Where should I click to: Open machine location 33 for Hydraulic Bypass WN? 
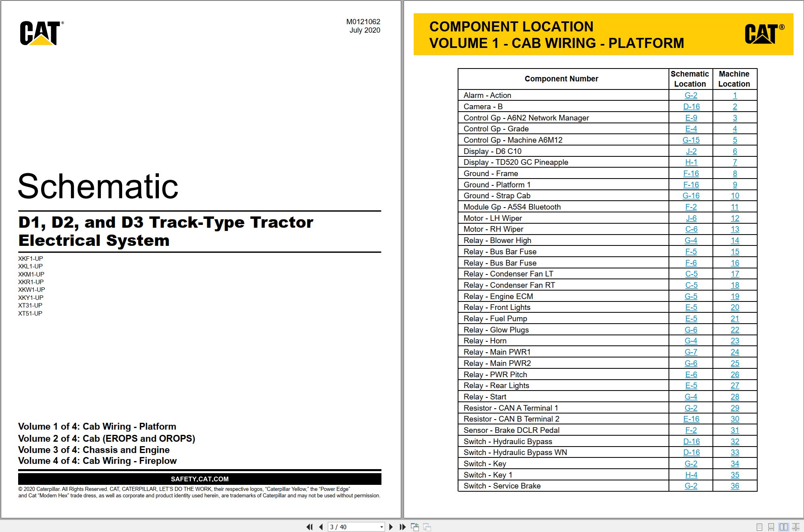coord(735,453)
